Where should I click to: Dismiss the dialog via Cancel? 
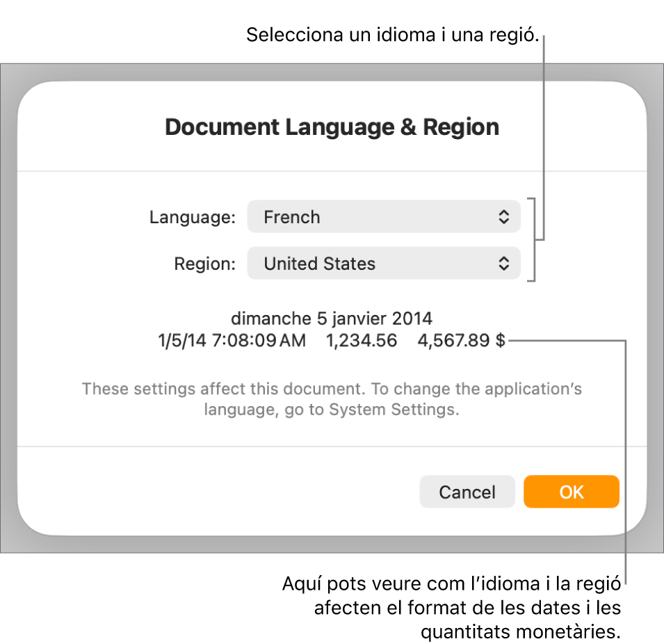pos(467,491)
